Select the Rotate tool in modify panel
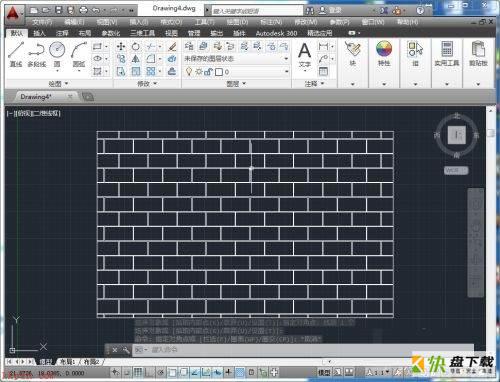500x382 pixels. pos(135,46)
